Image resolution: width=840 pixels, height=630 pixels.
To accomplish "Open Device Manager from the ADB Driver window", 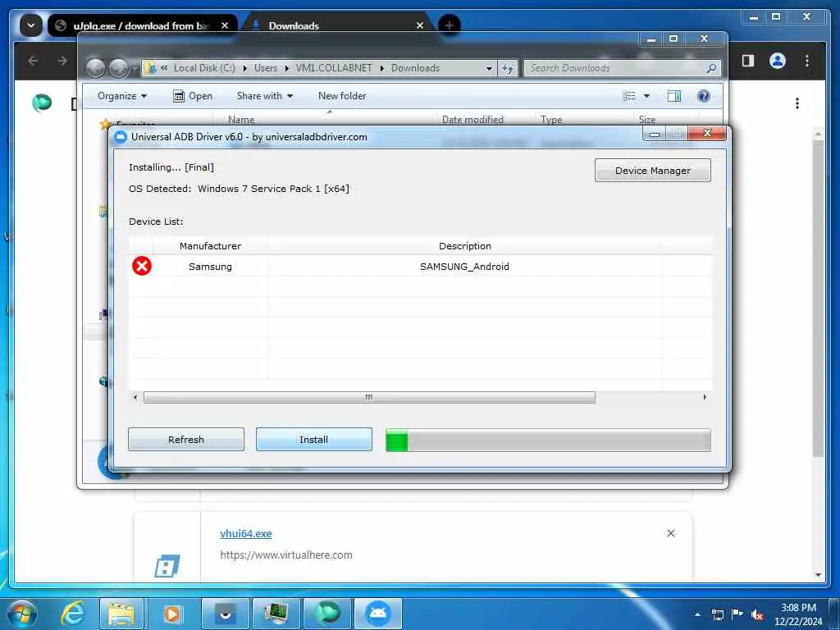I will point(652,171).
